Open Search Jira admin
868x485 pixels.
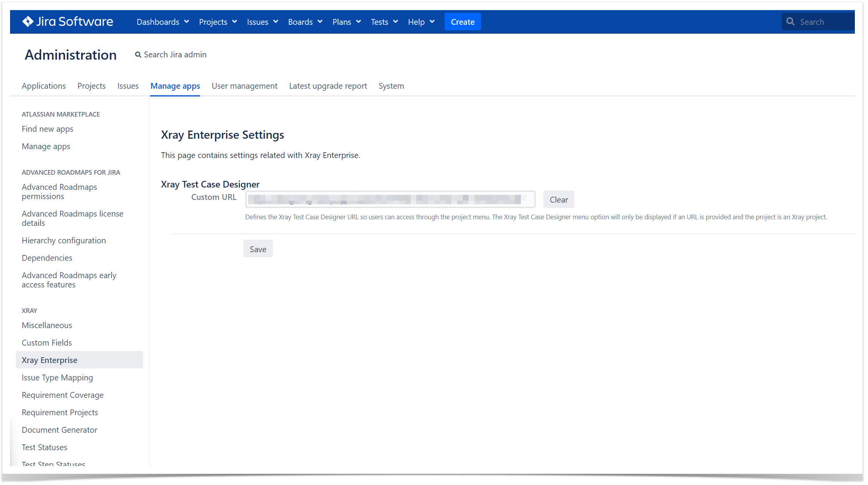171,55
